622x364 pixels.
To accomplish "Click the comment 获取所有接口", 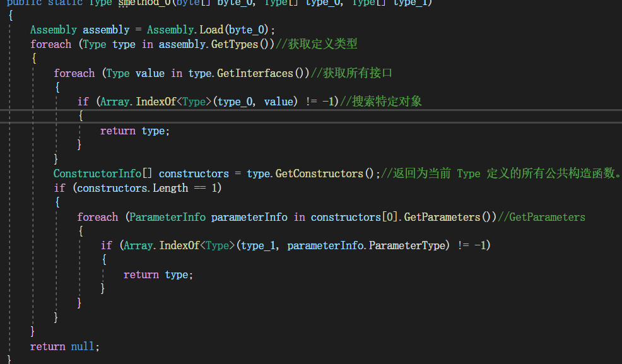I will click(x=351, y=73).
